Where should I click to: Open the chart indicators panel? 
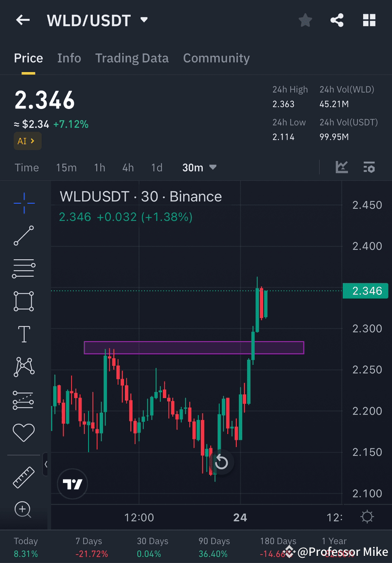click(x=369, y=167)
